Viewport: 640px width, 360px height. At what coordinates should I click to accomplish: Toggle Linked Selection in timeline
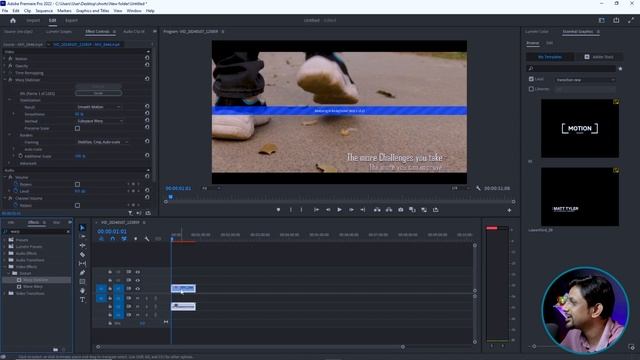tap(124, 239)
